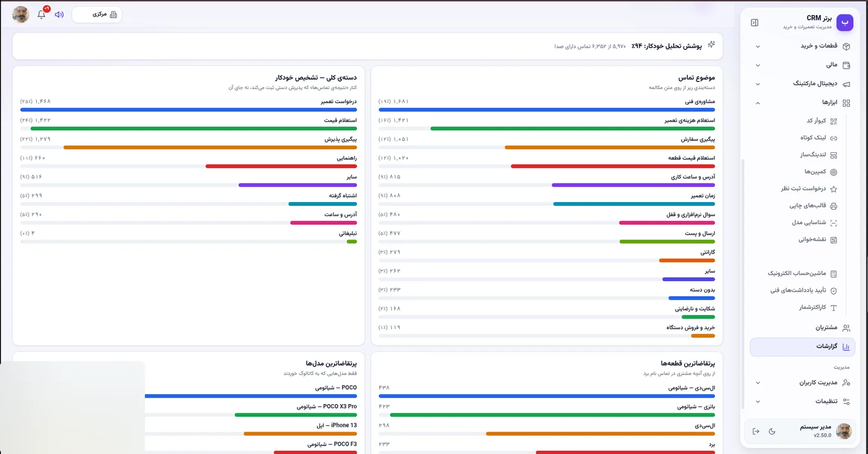Open technical notes approval (تأیید یادداشت‌های فنی)

click(x=803, y=291)
